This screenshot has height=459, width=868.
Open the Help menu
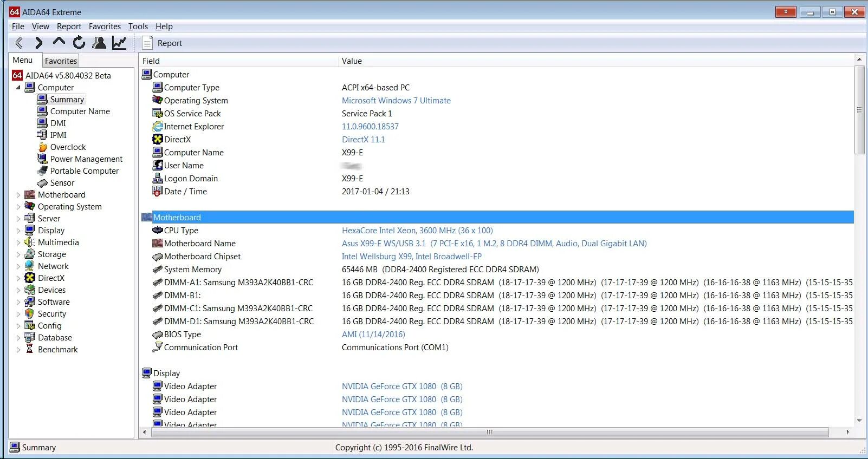pyautogui.click(x=164, y=27)
